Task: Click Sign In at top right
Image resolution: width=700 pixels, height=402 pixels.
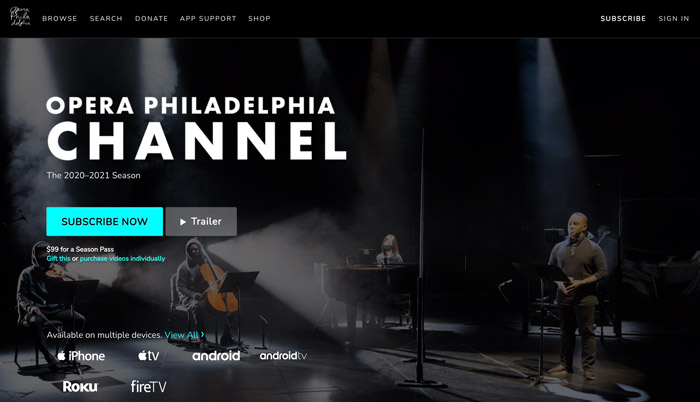Action: tap(674, 18)
